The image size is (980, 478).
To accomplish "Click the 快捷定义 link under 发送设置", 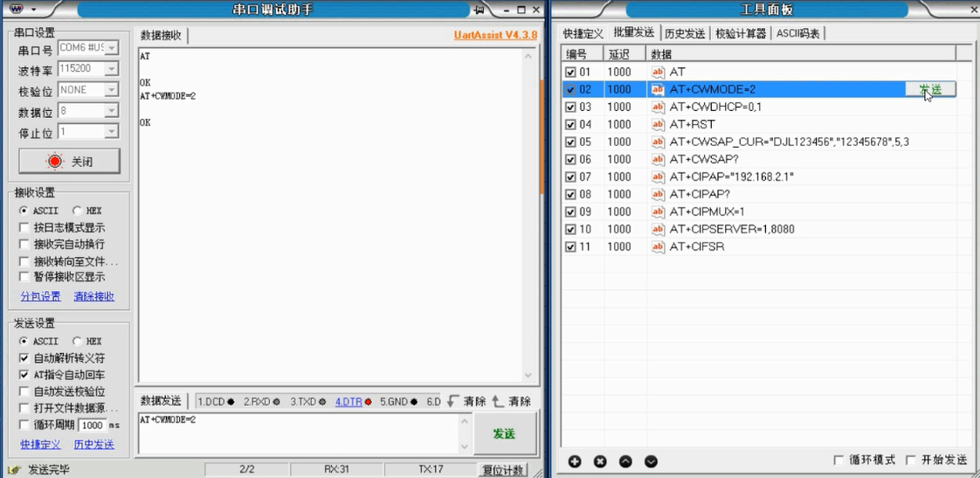I will [x=41, y=445].
